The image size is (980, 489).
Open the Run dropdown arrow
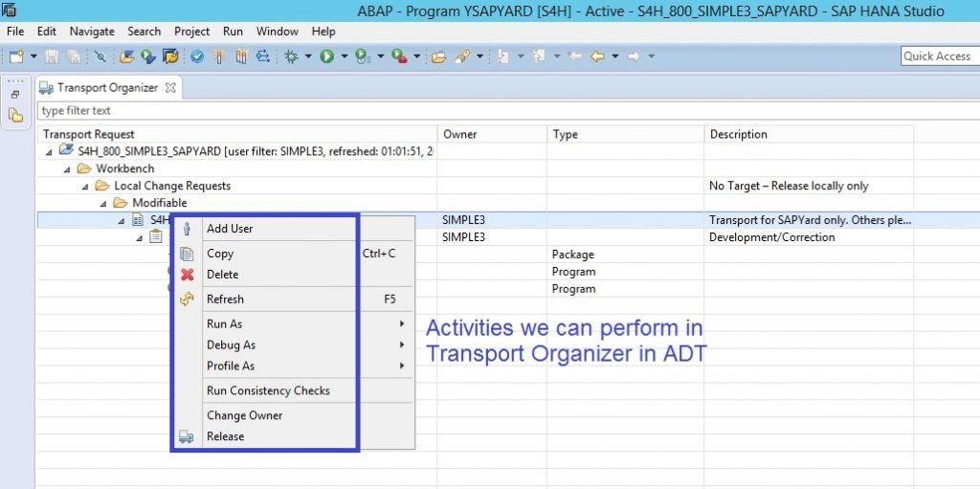click(x=345, y=56)
